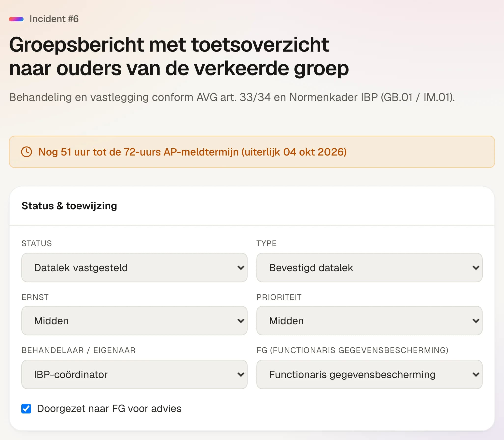Image resolution: width=504 pixels, height=440 pixels.
Task: Open the Status dropdown showing Datalek vastgesteld
Action: tap(134, 268)
